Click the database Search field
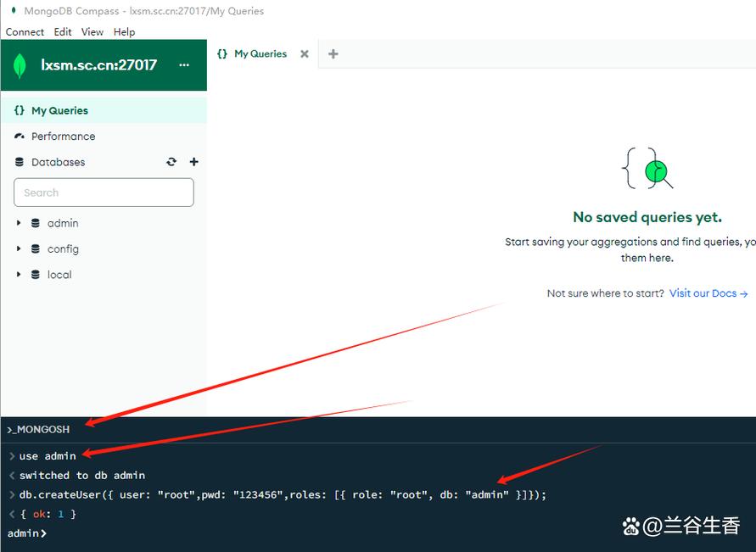The width and height of the screenshot is (756, 552). (x=104, y=192)
